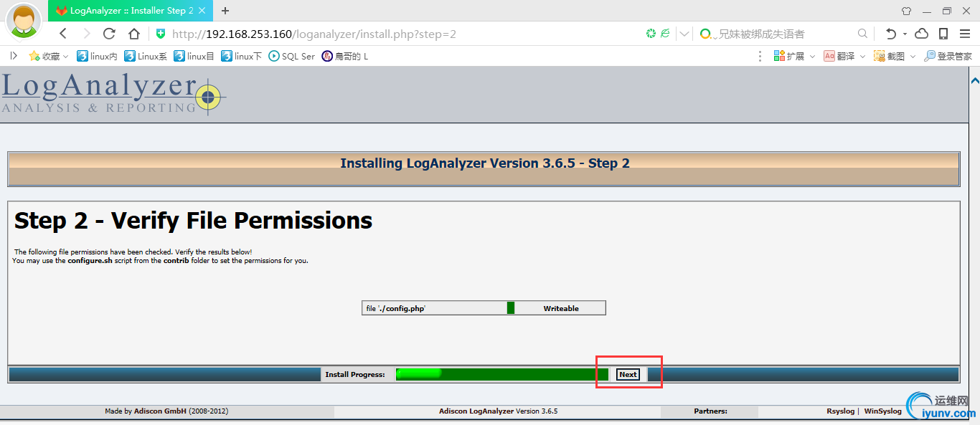Click the 'Writeable' status text
The width and height of the screenshot is (980, 425).
[561, 308]
